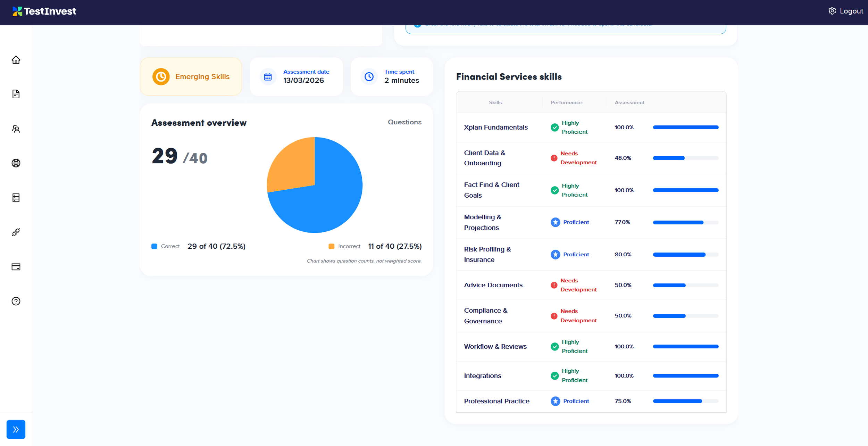The height and width of the screenshot is (446, 868).
Task: Select the Client Data & Onboarding skill name
Action: click(485, 158)
